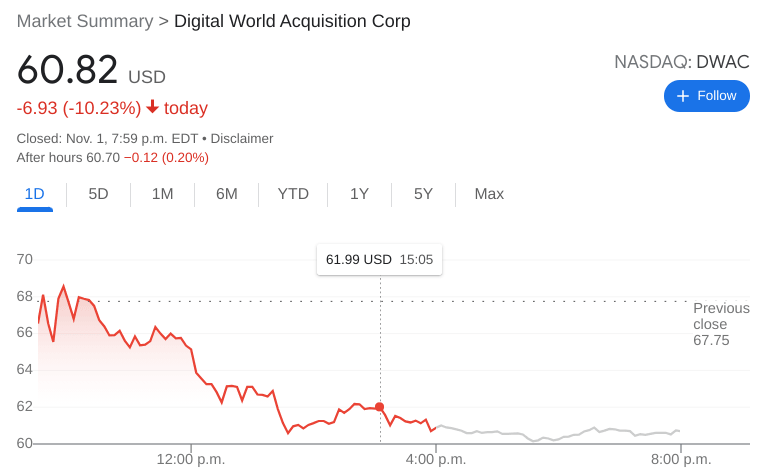Open the 5Y range tab
763x471 pixels.
(x=423, y=194)
